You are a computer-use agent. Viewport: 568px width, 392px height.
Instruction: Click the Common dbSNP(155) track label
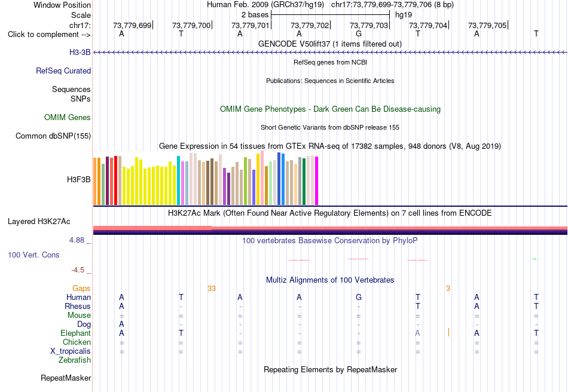click(x=53, y=136)
